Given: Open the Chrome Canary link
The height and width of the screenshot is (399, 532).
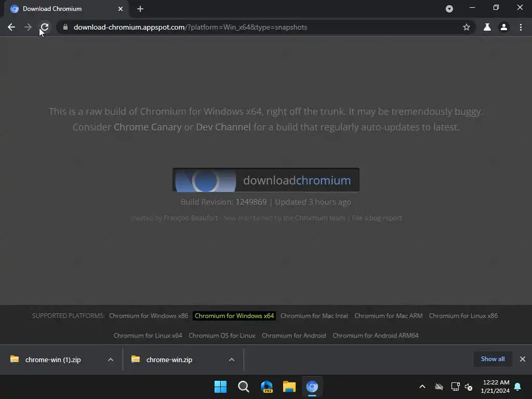Looking at the screenshot, I should [148, 127].
